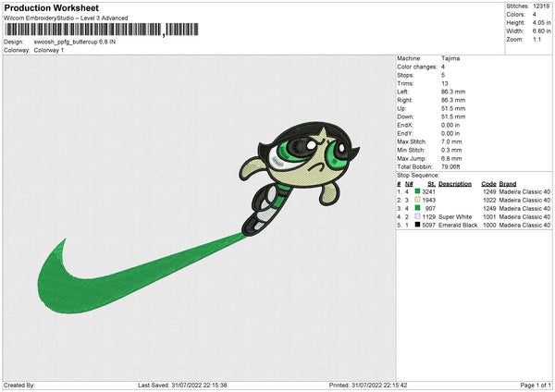Click the Left value '86.3 mm'
The image size is (555, 392).
pyautogui.click(x=453, y=92)
